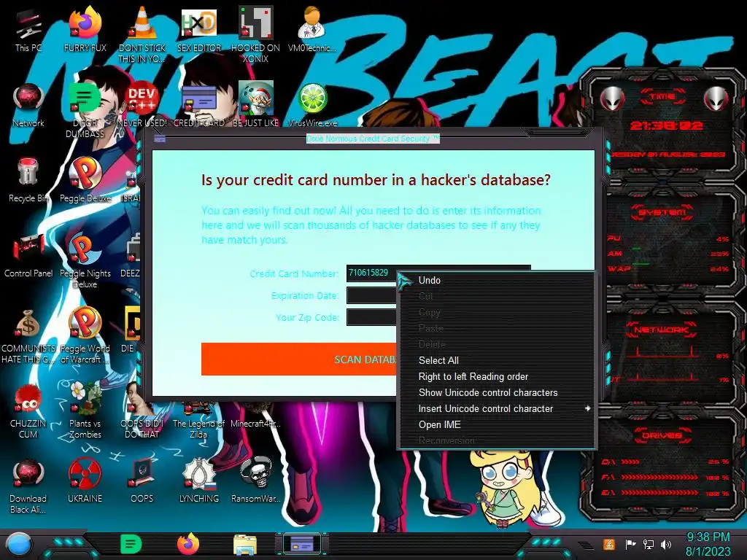Screen dimensions: 747x560
Task: Open Peggle World of Warcraft shortcut
Action: coord(85,335)
